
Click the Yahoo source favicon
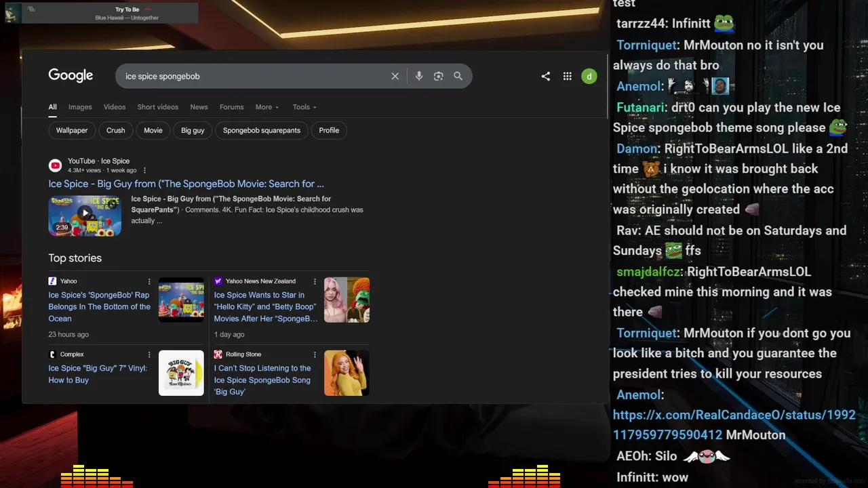(x=52, y=281)
